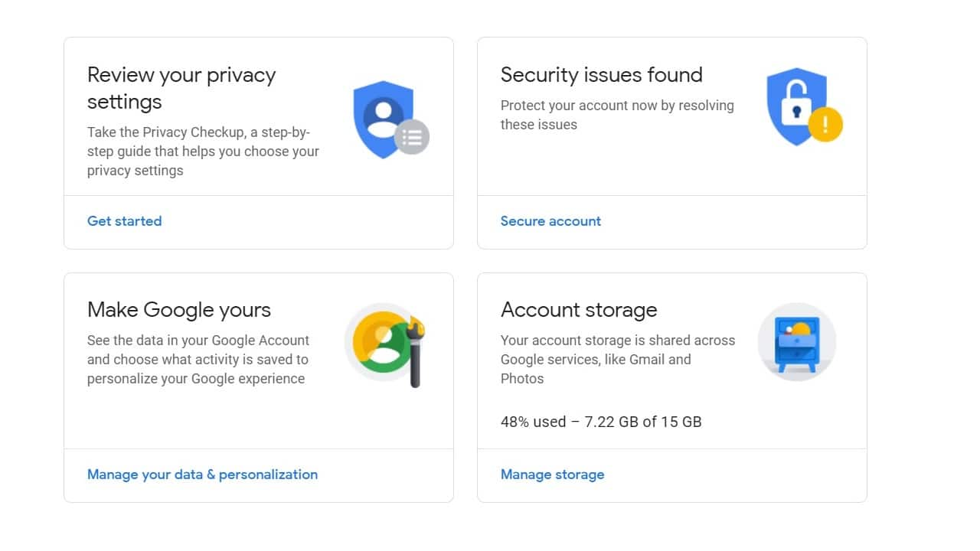The image size is (980, 551).
Task: Click the Privacy Checkup description text
Action: click(203, 152)
